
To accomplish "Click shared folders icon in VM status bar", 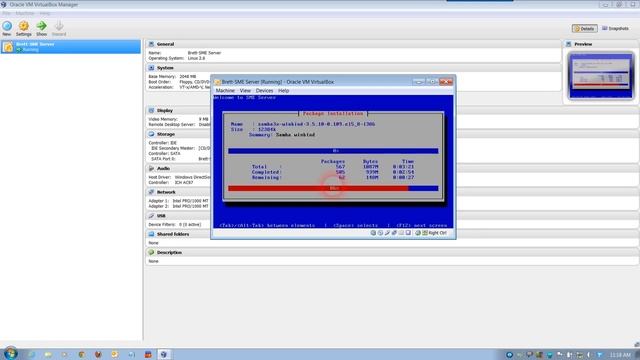I will 401,233.
